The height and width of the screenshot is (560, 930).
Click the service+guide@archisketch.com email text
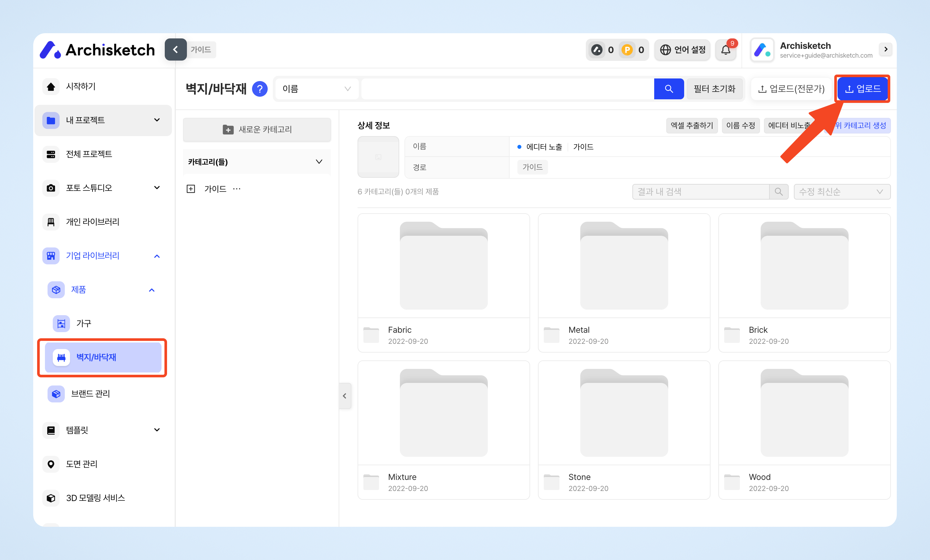tap(826, 55)
